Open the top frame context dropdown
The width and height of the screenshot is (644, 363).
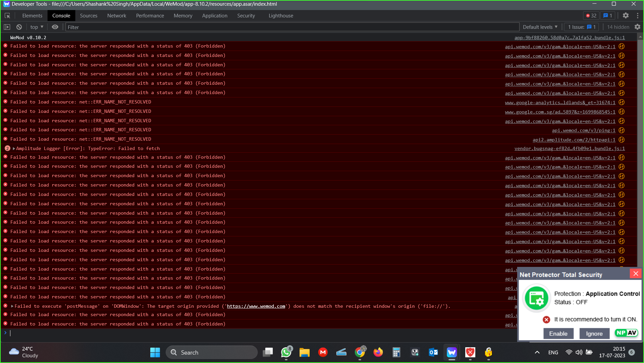point(36,27)
